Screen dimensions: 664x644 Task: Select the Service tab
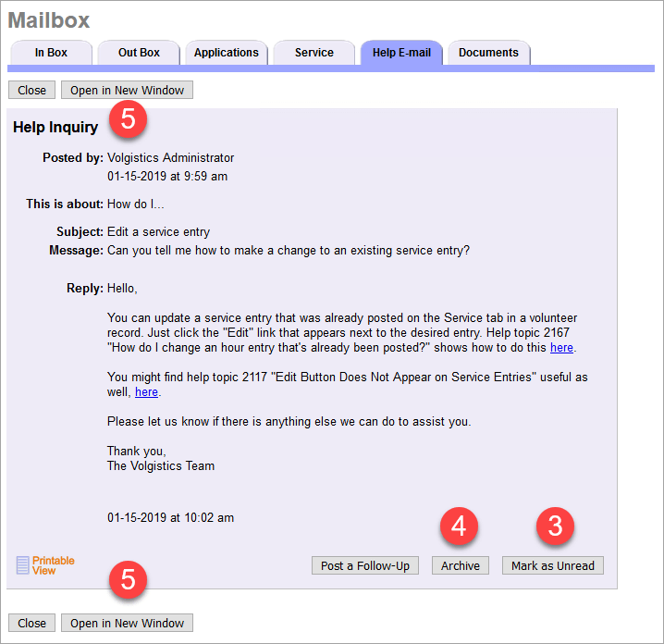tap(314, 53)
